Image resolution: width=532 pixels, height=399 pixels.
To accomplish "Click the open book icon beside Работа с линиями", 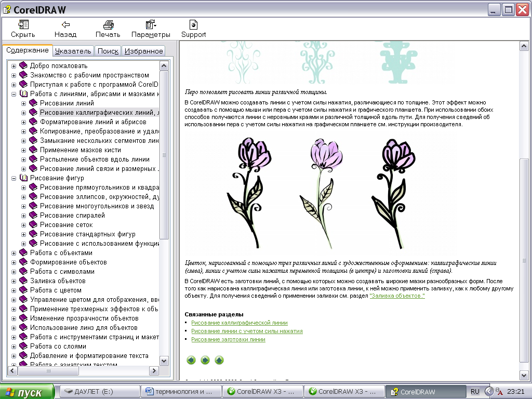I will [x=23, y=94].
